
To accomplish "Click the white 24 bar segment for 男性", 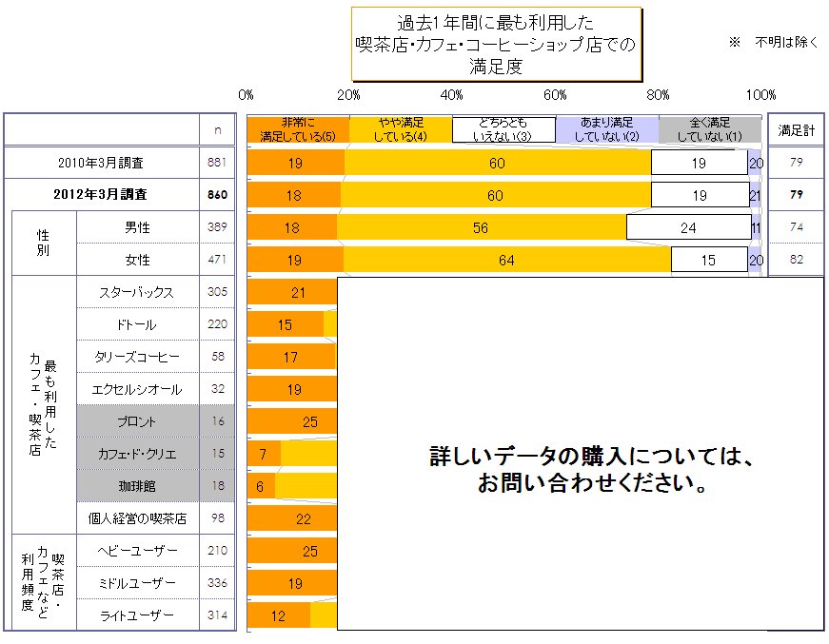I will 689,227.
